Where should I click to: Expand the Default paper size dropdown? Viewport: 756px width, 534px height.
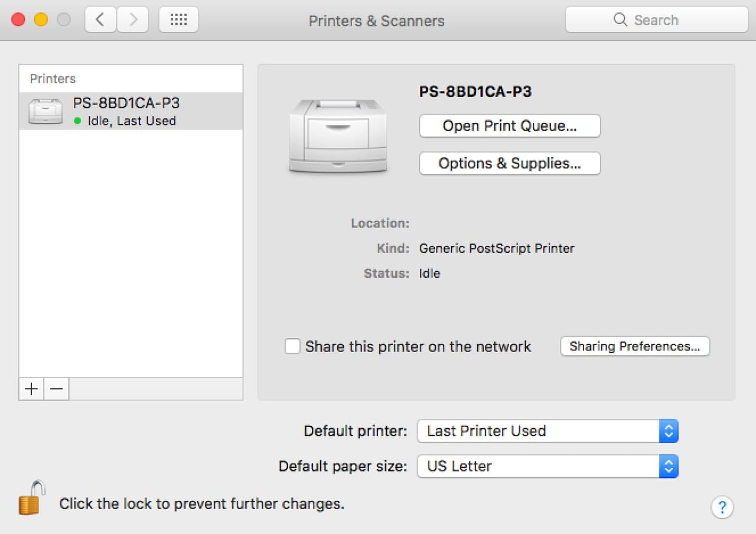tap(547, 466)
